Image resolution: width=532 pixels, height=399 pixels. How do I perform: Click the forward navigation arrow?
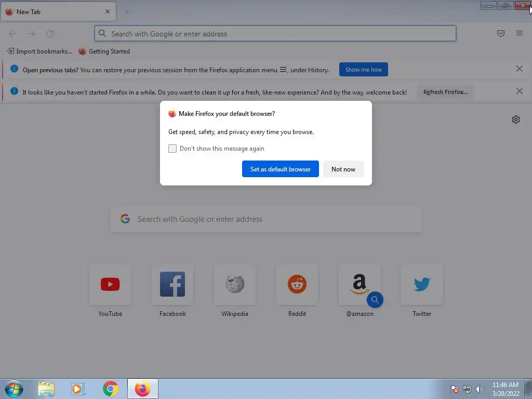(31, 34)
